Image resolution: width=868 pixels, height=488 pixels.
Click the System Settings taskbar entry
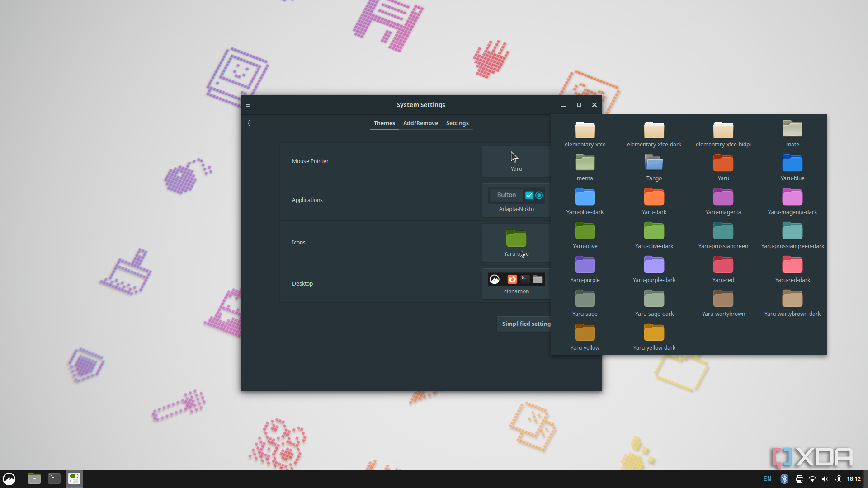74,479
